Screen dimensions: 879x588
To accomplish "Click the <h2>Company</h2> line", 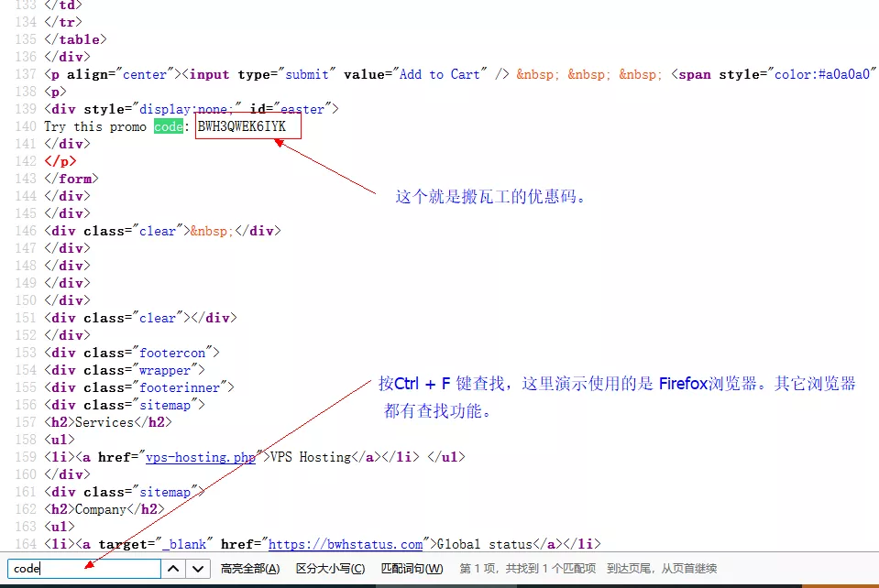I will [104, 509].
